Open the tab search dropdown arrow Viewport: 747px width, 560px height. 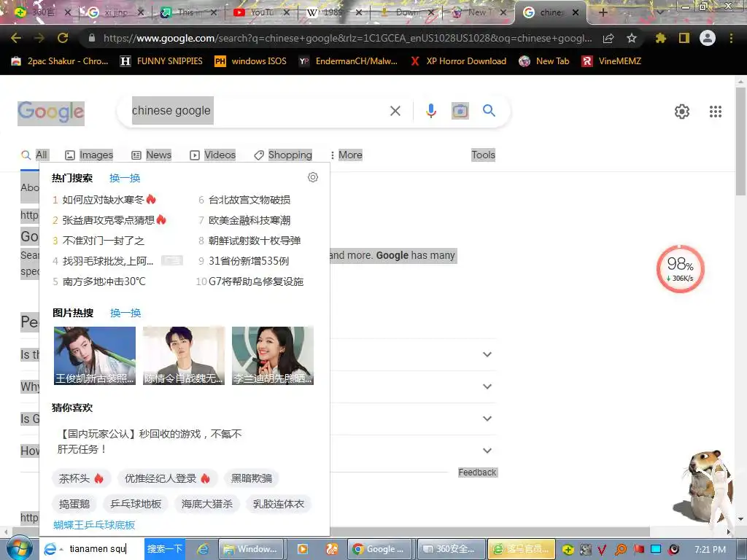[659, 12]
